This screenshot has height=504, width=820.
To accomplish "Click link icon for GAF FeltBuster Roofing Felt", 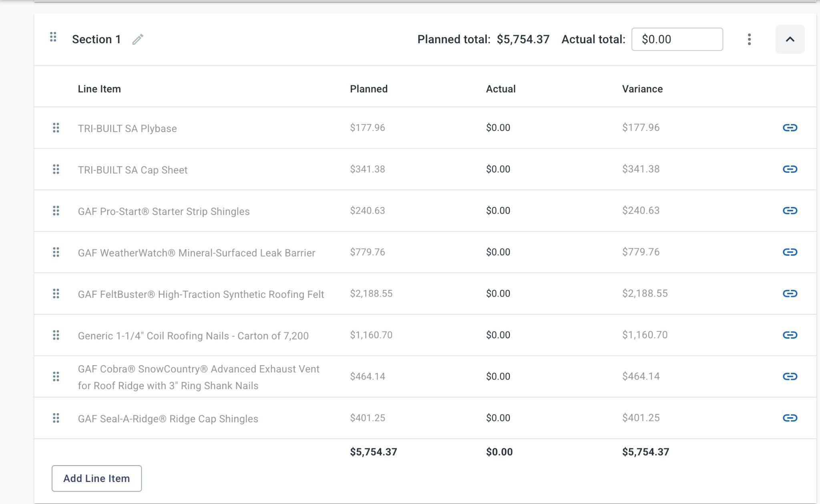I will coord(790,293).
